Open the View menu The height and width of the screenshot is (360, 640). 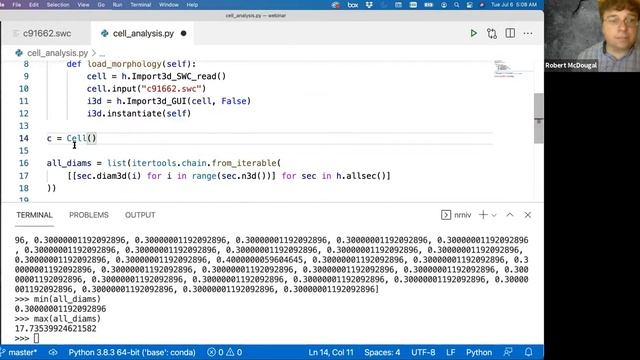pos(83,5)
